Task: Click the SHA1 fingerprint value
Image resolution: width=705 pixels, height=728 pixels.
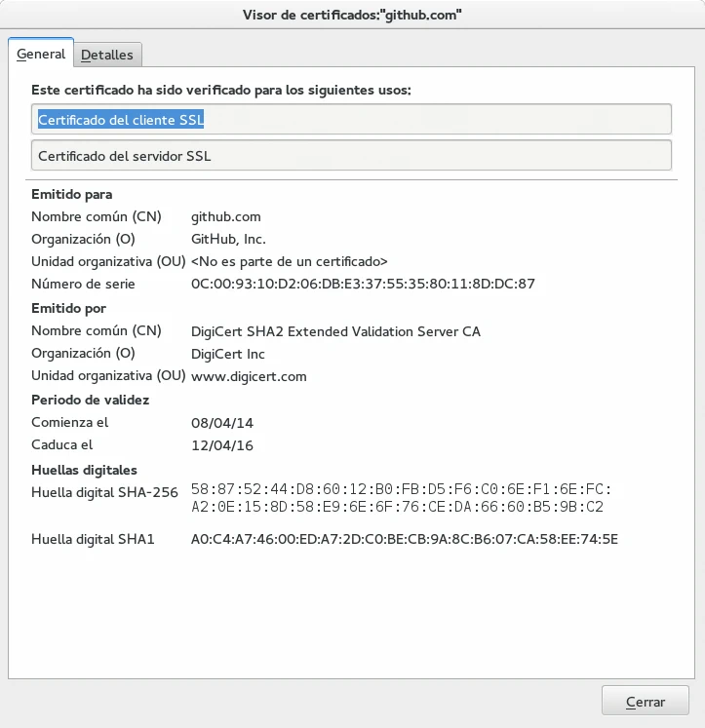Action: click(405, 539)
